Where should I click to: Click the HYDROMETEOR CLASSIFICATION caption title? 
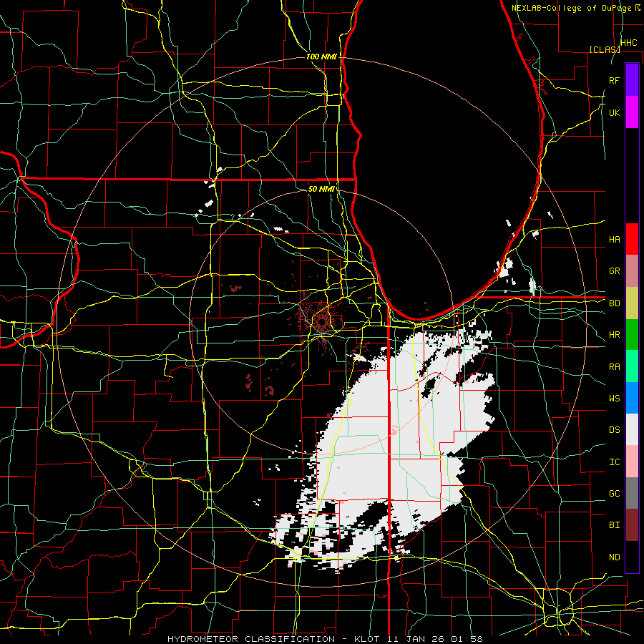(251, 639)
